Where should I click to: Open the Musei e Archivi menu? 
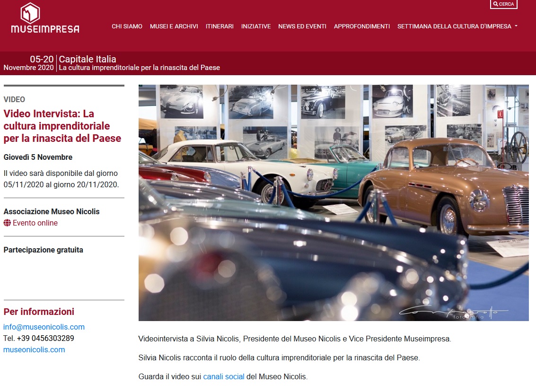pyautogui.click(x=174, y=26)
